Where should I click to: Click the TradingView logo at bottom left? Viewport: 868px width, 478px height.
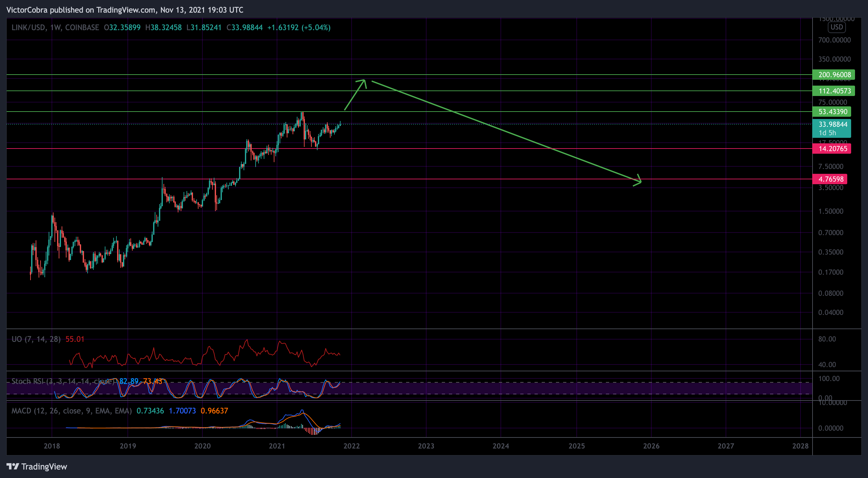click(x=37, y=467)
